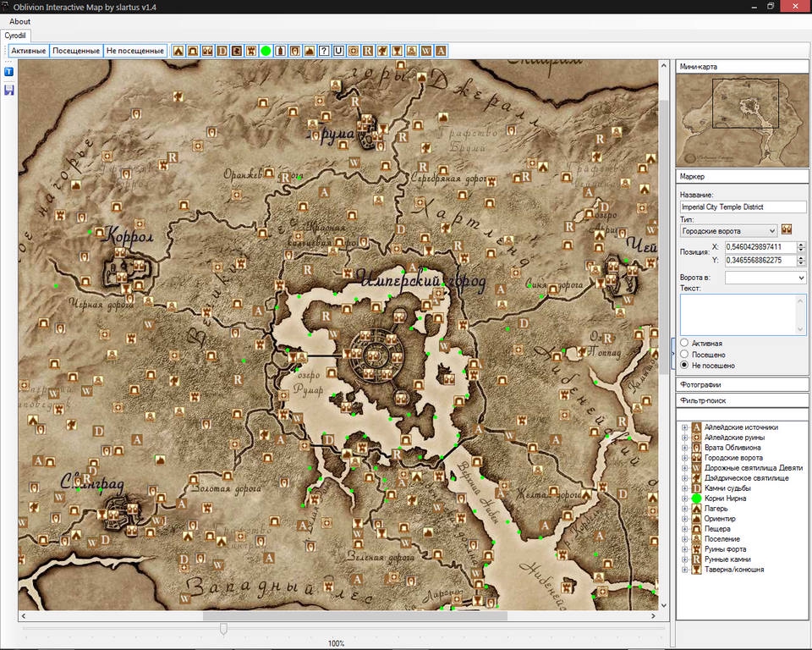The height and width of the screenshot is (650, 812).
Task: Click the Активные filter button
Action: 29,51
